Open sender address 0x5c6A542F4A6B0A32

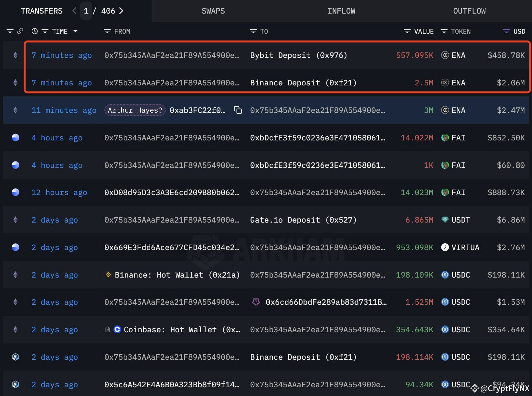pos(172,385)
